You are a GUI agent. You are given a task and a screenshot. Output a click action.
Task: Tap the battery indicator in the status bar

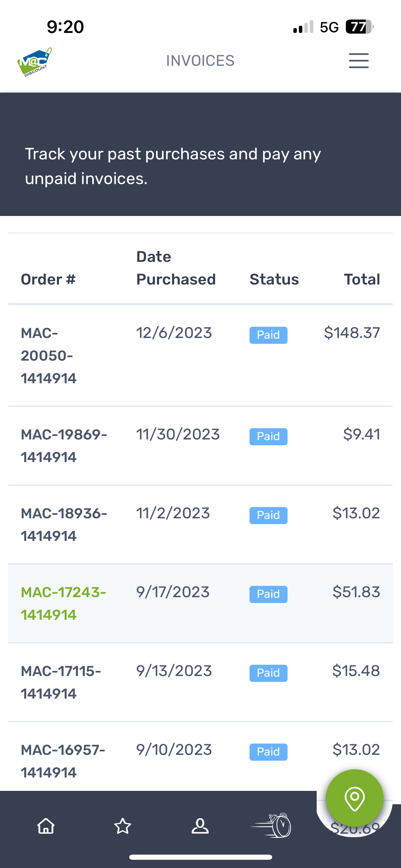tap(359, 26)
